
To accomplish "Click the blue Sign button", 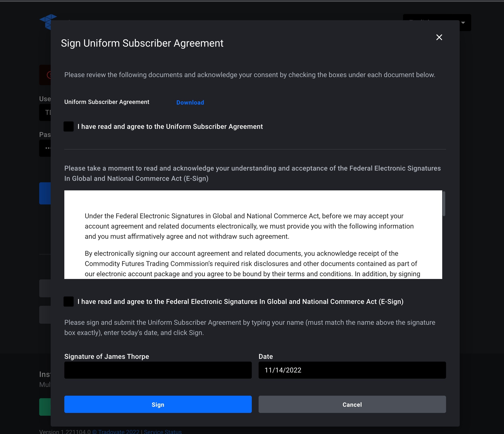I will [158, 404].
